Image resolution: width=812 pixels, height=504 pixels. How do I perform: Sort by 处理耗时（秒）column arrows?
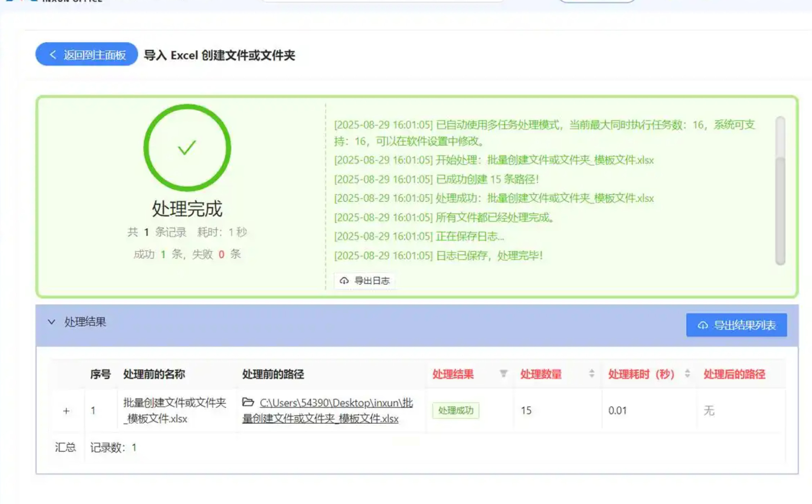(x=687, y=374)
